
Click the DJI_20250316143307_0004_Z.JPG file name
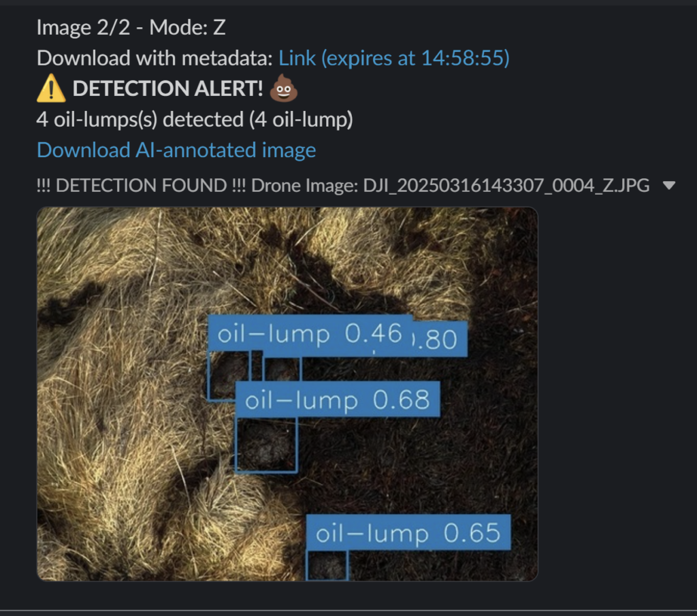coord(506,185)
